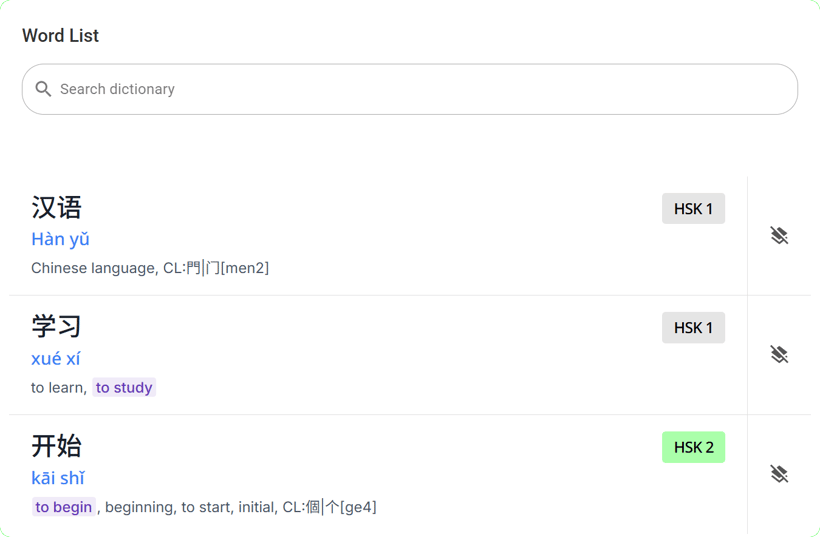
Task: Toggle the flashcard icon for 开始
Action: (779, 474)
